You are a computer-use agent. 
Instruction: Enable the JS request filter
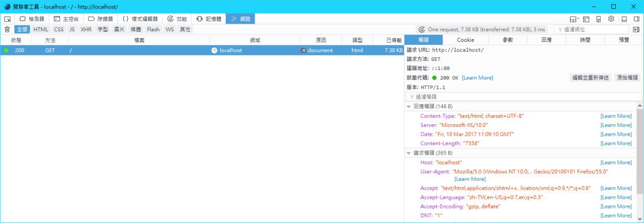pos(72,30)
